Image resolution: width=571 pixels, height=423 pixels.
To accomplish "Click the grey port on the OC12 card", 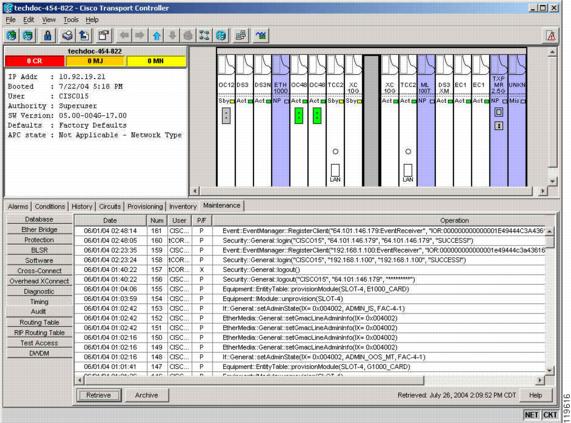I will [226, 116].
